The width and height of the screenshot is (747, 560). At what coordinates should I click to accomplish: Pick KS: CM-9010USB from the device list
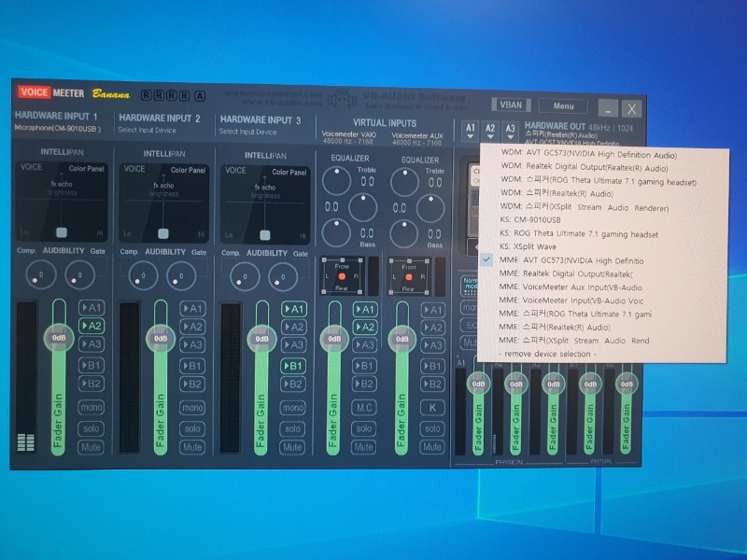(x=530, y=220)
